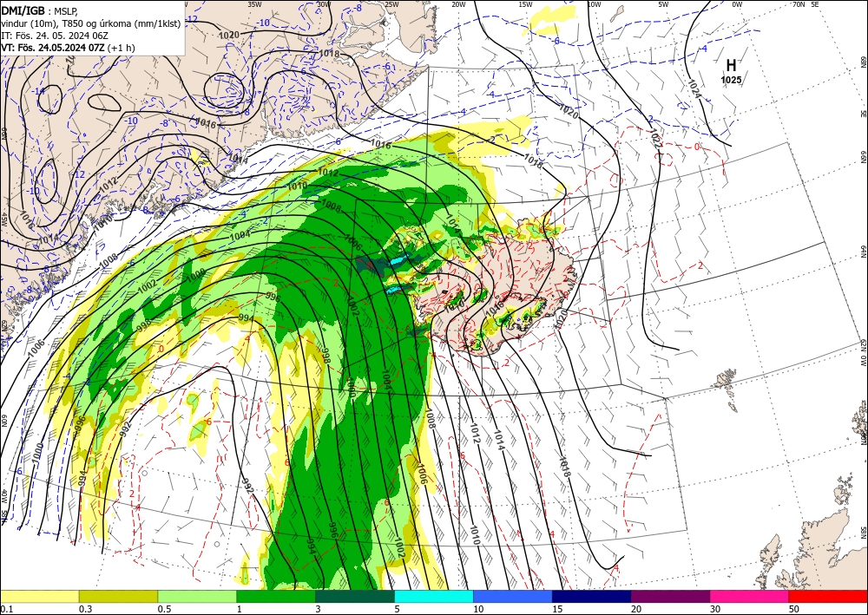
Task: Click the '1025' pressure value under H
Action: click(x=731, y=80)
